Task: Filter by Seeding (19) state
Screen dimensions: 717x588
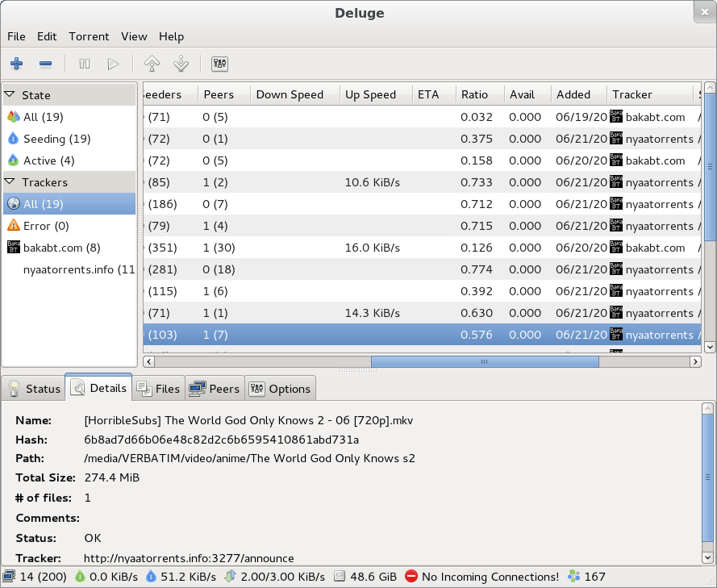Action: point(69,139)
